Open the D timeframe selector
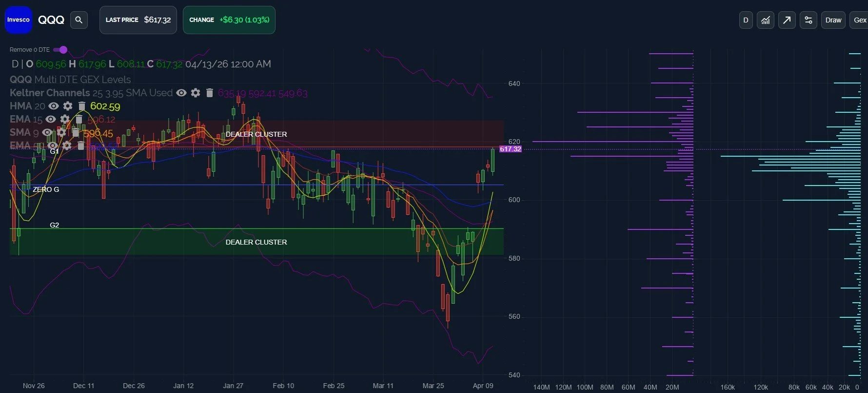The image size is (868, 393). point(746,20)
